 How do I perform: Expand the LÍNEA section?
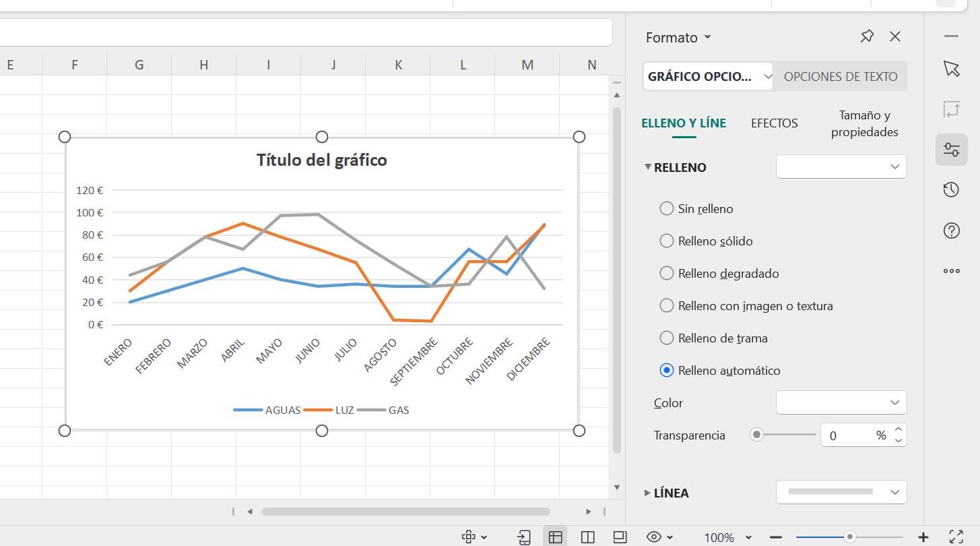pos(648,493)
